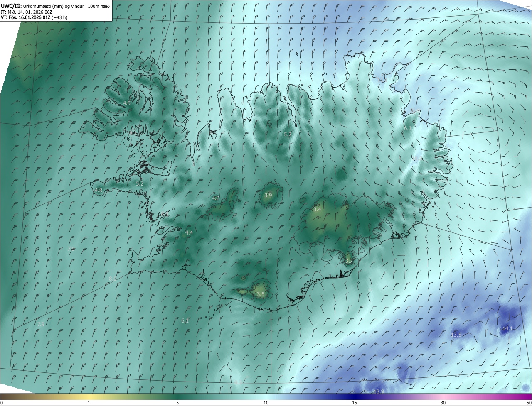Select the 4.5 value label on the Westfjords
Screen dimensions: 532x406
point(126,103)
